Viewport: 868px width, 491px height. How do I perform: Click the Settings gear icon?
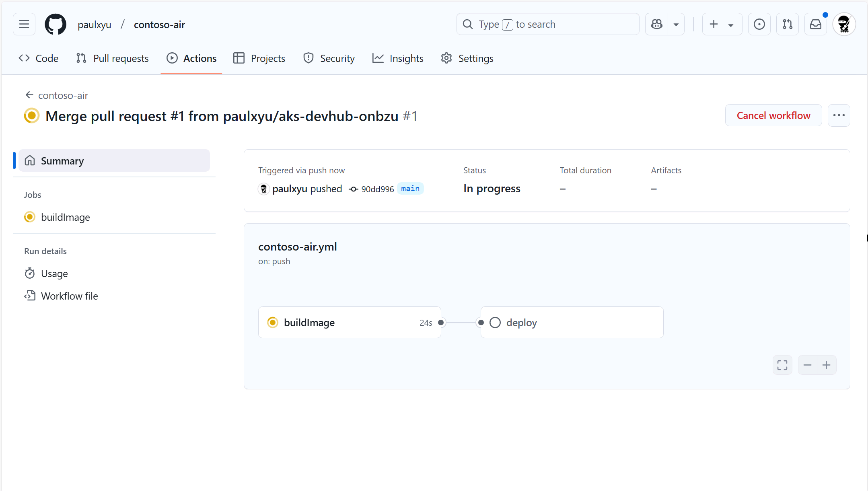[x=446, y=58]
